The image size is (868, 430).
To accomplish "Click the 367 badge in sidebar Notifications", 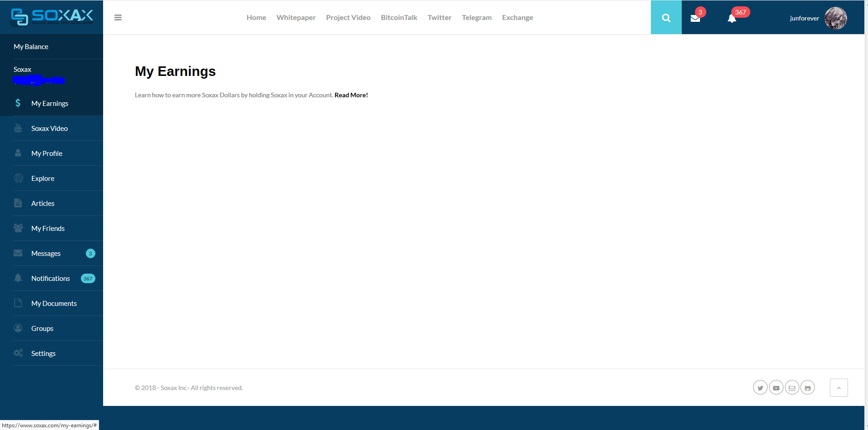I will pyautogui.click(x=88, y=278).
